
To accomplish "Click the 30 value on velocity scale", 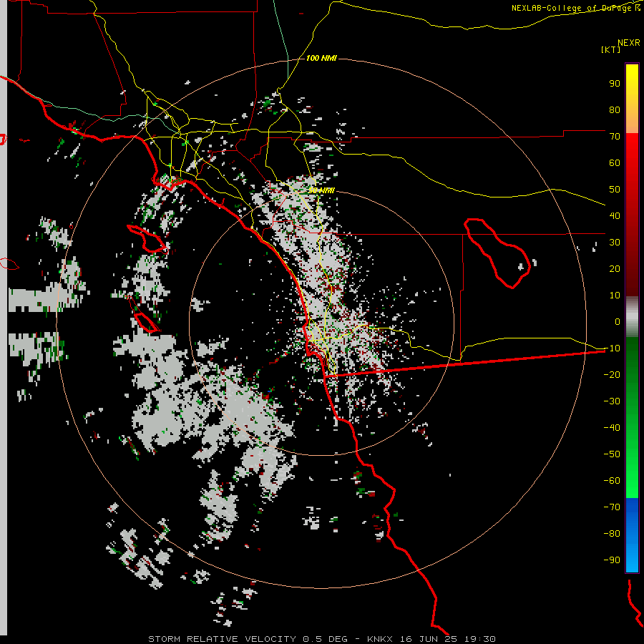I will 615,243.
